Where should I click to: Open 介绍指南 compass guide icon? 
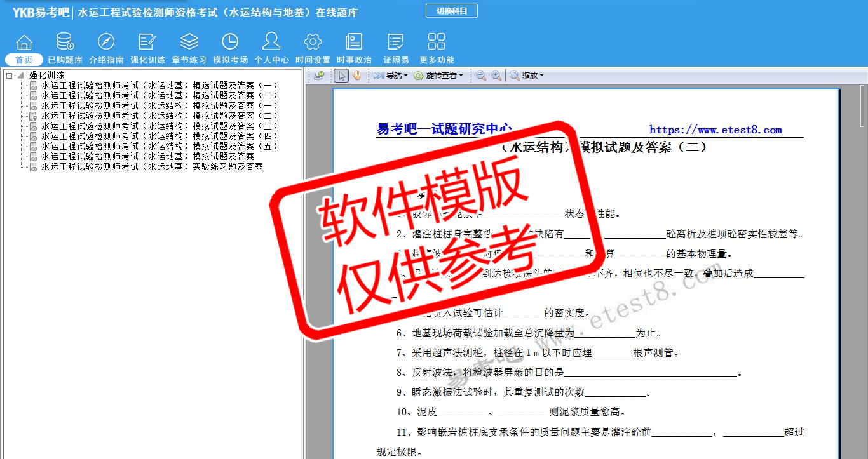click(106, 49)
